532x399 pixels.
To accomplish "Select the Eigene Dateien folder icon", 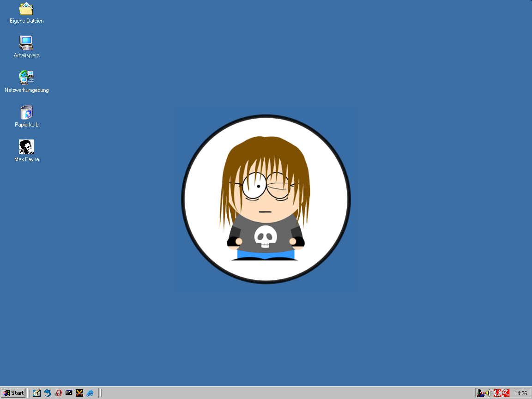I will coord(26,9).
